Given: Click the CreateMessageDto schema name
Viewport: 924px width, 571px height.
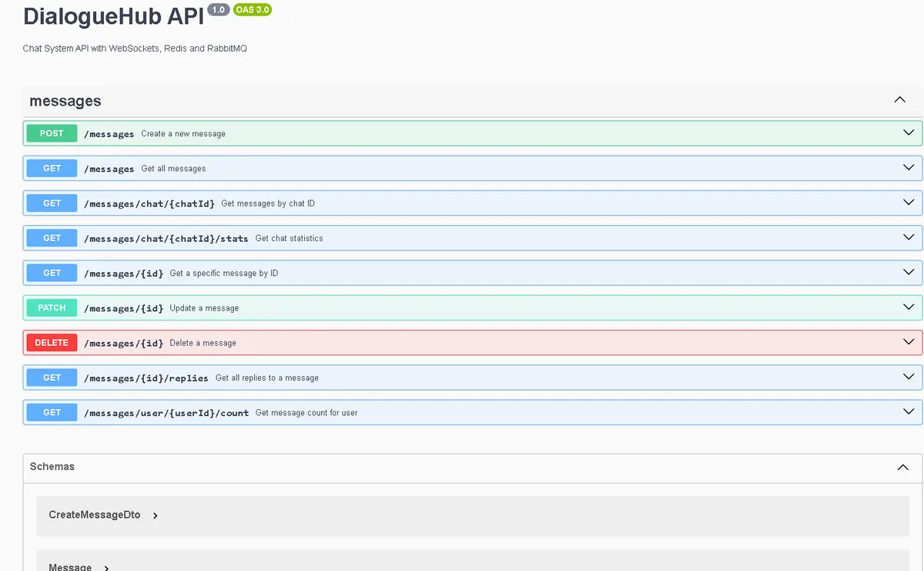Looking at the screenshot, I should pos(95,515).
